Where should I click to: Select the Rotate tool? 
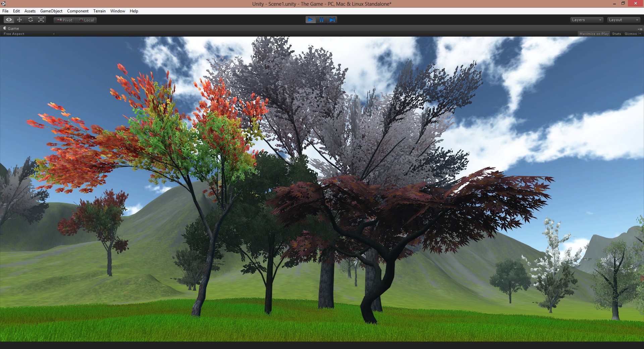(30, 20)
